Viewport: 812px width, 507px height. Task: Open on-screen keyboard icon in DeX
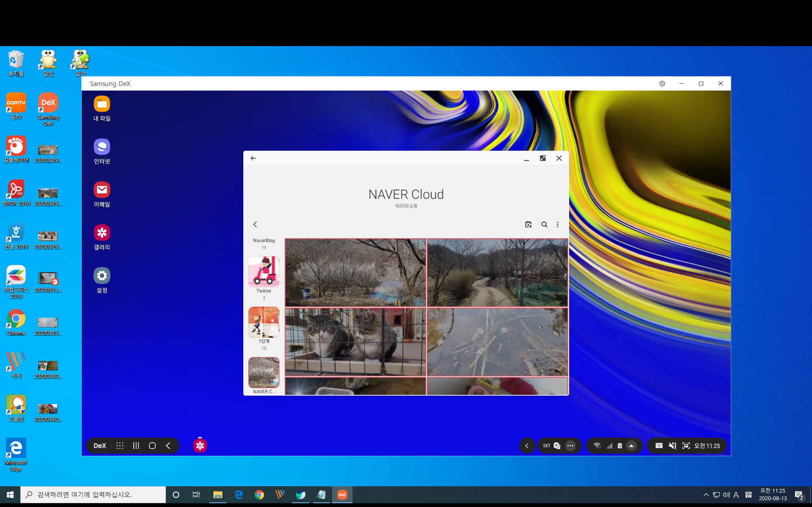(x=659, y=446)
